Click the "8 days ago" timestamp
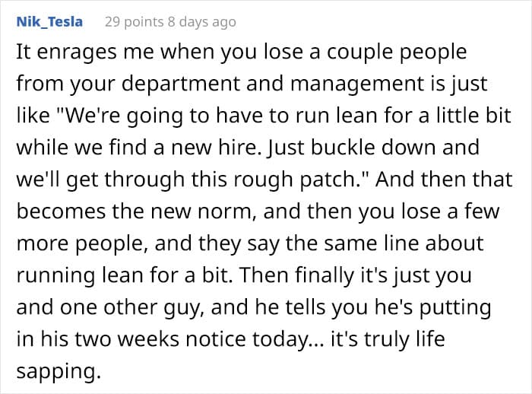 point(202,22)
